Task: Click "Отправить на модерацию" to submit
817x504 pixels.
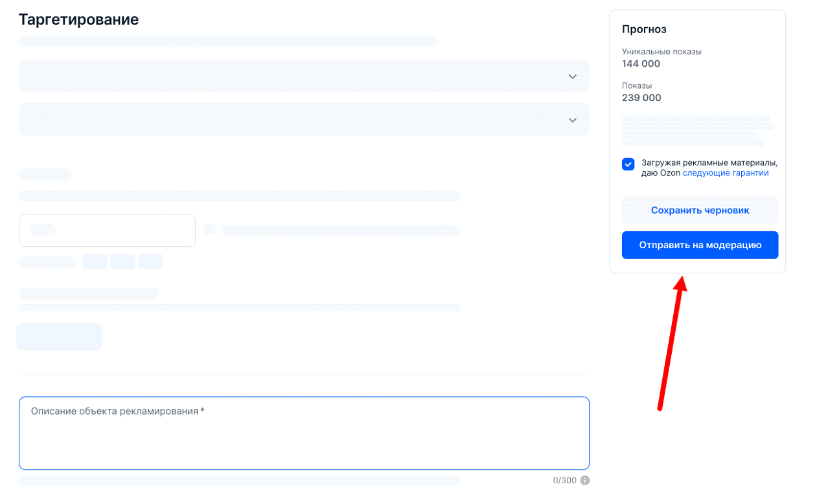Action: pos(700,246)
